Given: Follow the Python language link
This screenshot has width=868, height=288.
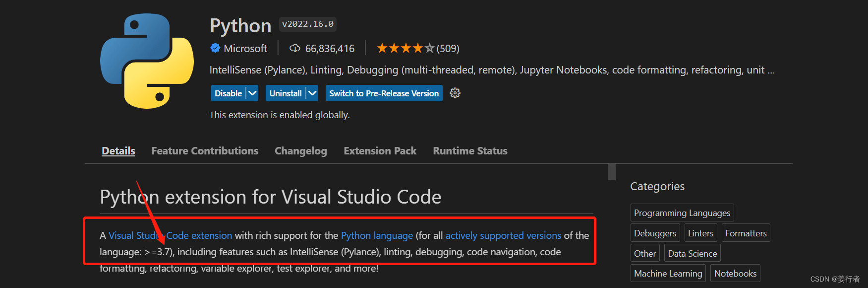Looking at the screenshot, I should [377, 235].
